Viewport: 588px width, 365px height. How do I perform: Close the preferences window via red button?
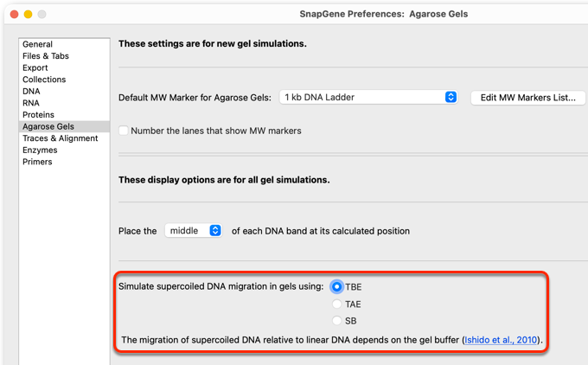[14, 14]
